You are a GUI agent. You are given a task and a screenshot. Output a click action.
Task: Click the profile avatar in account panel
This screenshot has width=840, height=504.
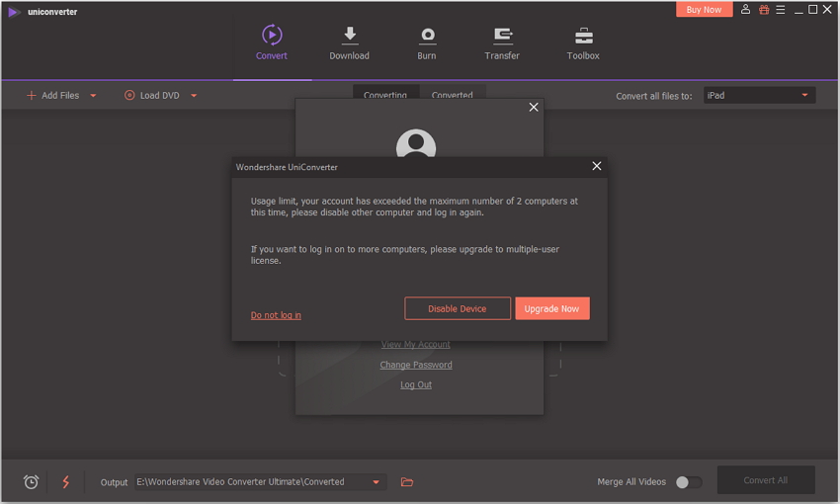pyautogui.click(x=416, y=143)
